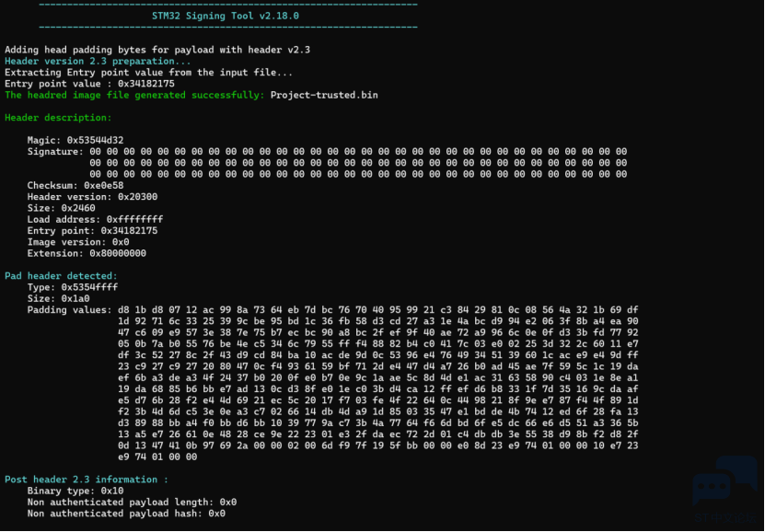The height and width of the screenshot is (532, 765).
Task: Click the chat bubble watermark icon
Action: point(724,481)
